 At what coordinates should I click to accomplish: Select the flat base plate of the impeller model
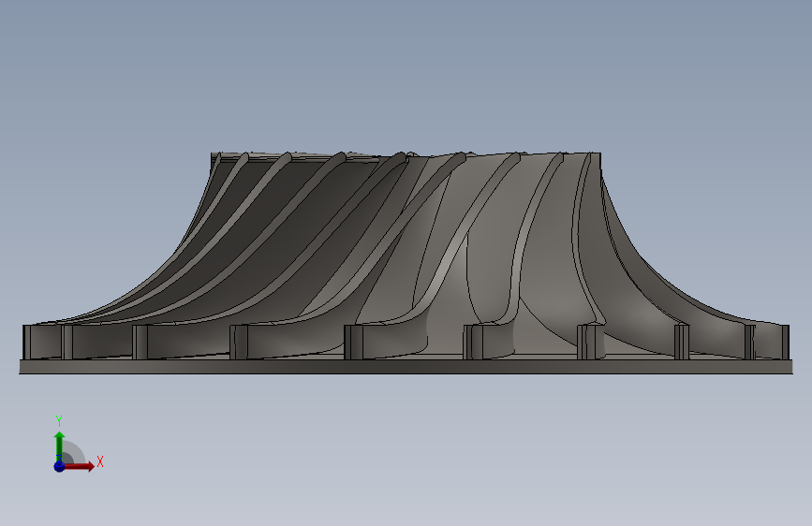pos(406,367)
